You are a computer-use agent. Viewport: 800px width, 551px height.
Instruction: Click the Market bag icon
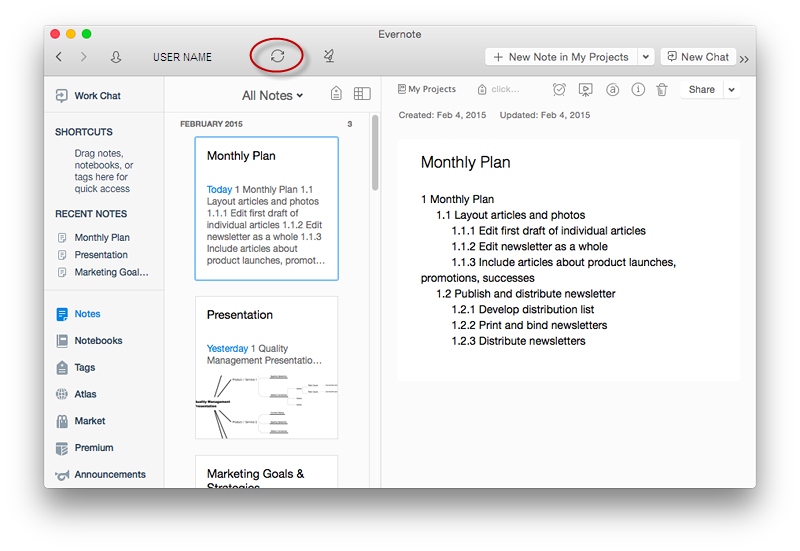click(x=62, y=421)
